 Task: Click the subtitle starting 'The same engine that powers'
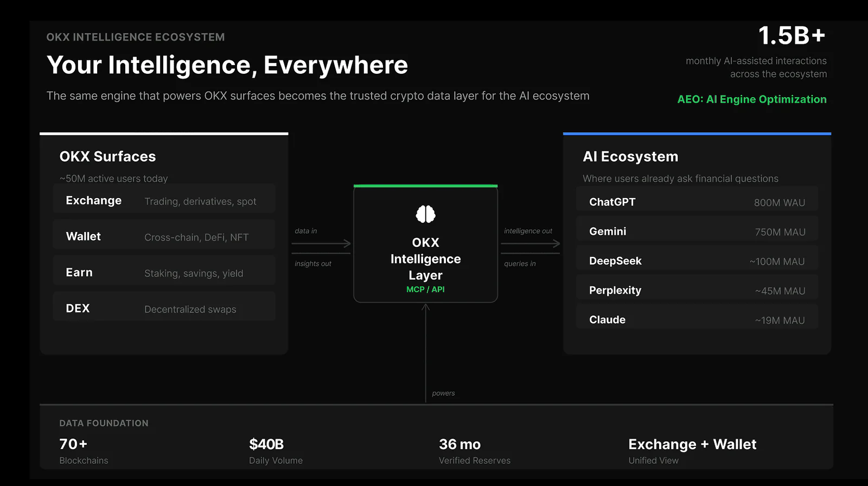[318, 96]
